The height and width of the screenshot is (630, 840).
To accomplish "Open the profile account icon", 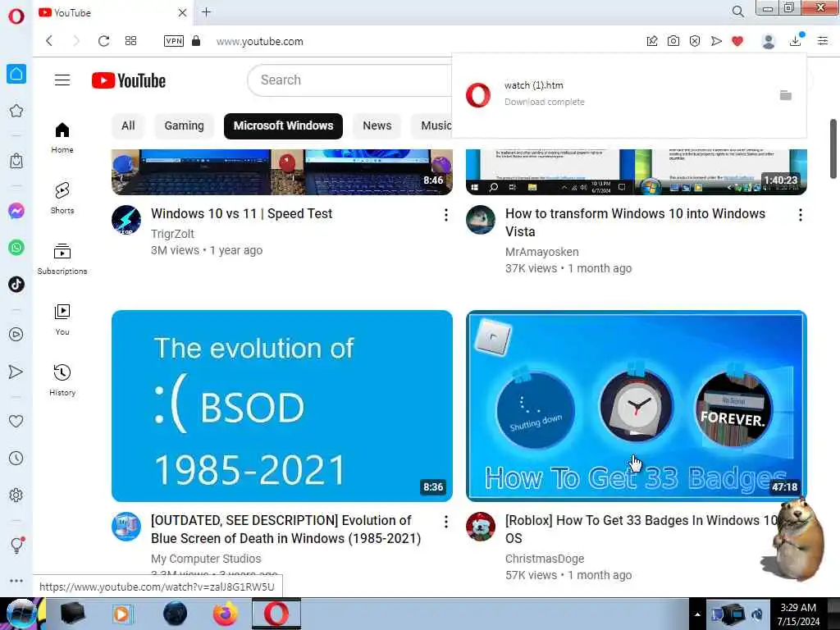I will (769, 41).
